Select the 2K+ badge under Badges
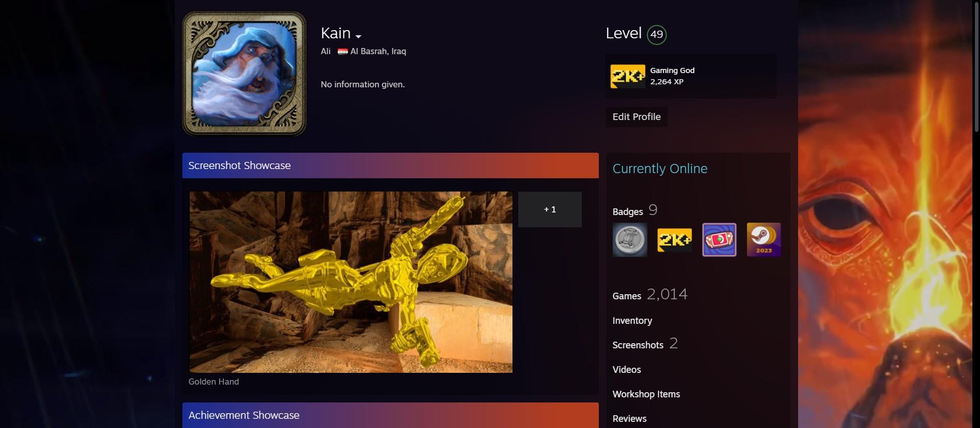 tap(674, 240)
